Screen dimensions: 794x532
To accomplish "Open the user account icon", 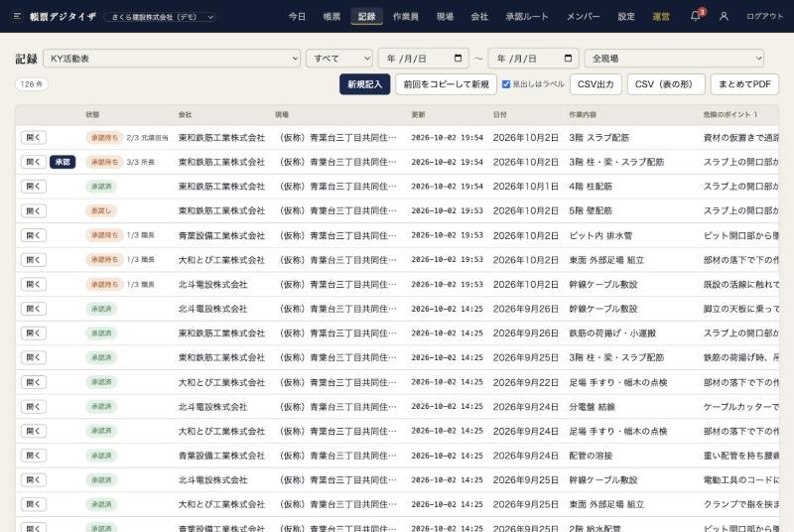I will coord(724,16).
